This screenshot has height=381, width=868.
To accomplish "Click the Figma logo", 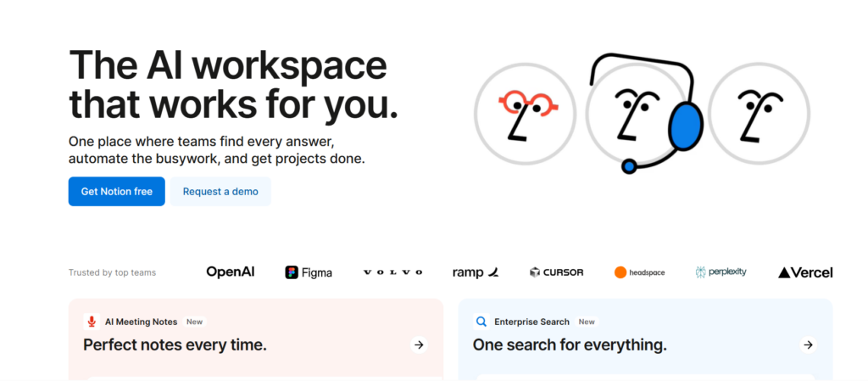I will (309, 272).
